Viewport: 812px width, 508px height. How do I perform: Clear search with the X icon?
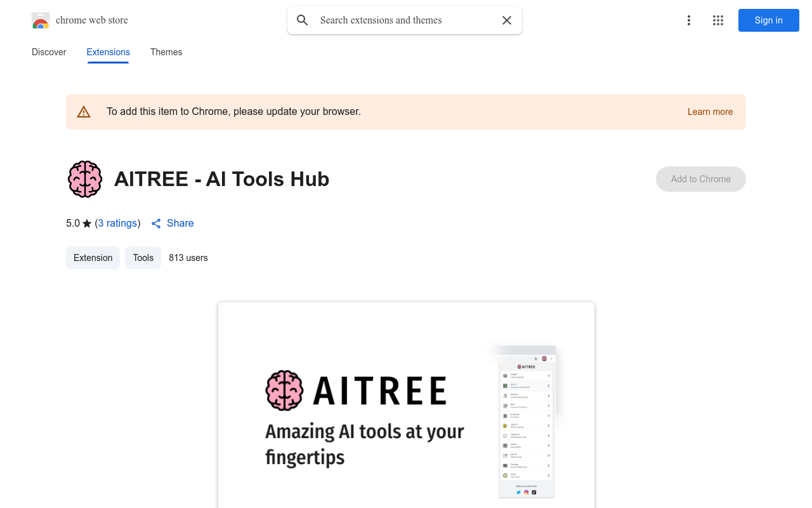click(507, 20)
